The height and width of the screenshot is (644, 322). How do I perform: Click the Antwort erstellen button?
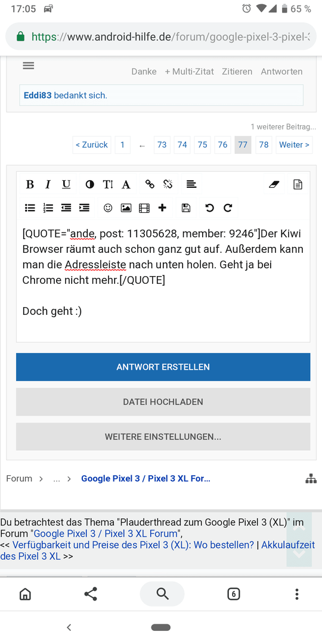163,367
